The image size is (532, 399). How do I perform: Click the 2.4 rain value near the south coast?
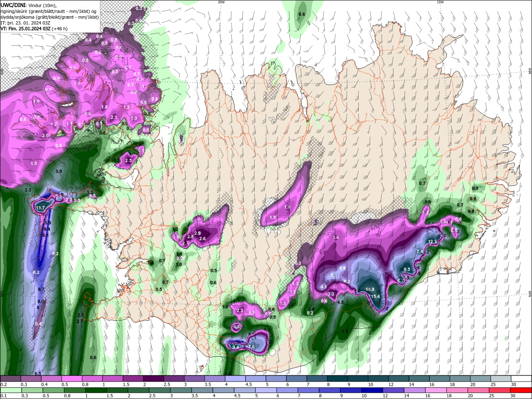(x=311, y=308)
